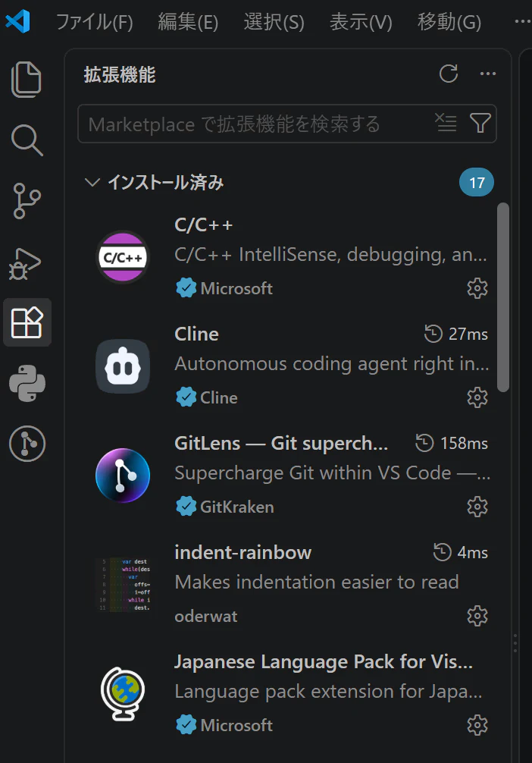Click the verified badge next to Cline publisher
Viewport: 532px width, 763px height.
[x=186, y=397]
